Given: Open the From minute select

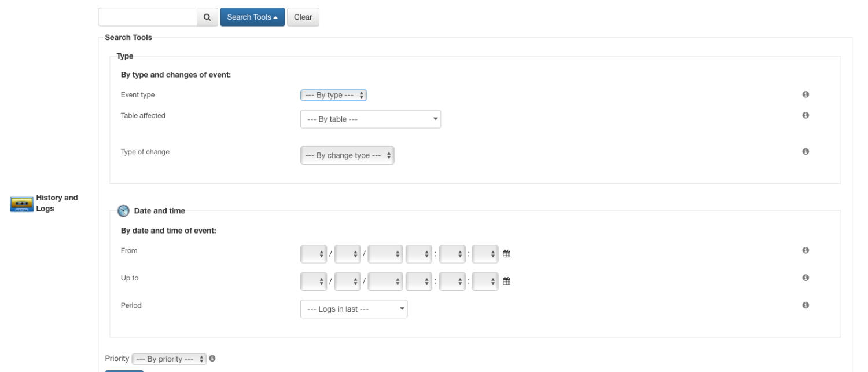Looking at the screenshot, I should tap(453, 254).
